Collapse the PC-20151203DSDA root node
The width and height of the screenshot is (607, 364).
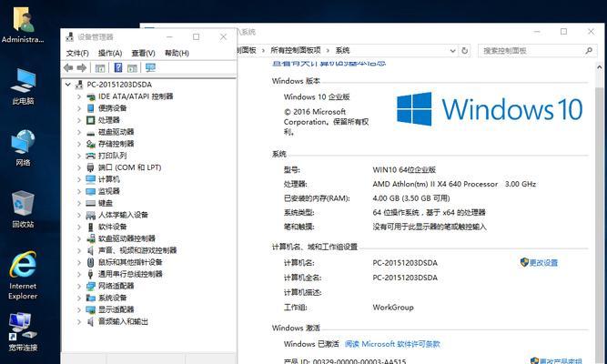coord(68,85)
